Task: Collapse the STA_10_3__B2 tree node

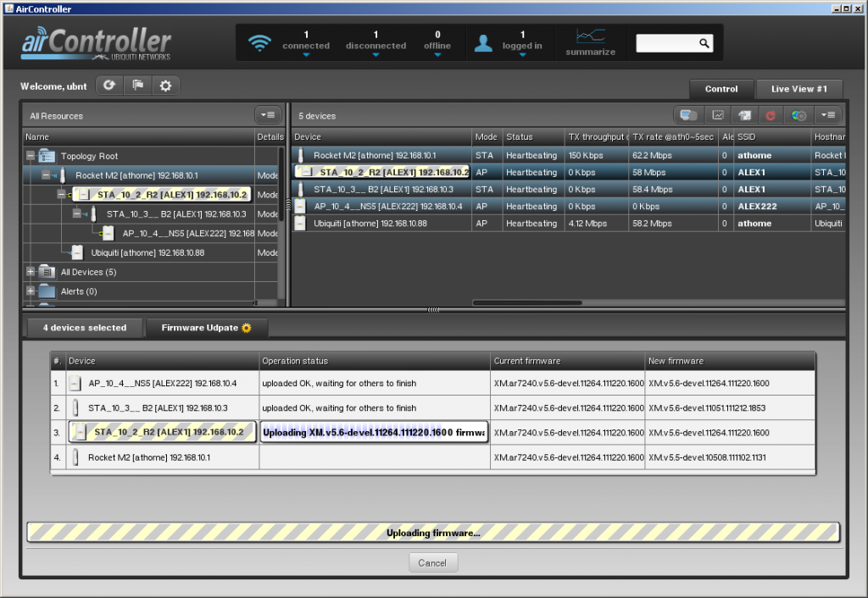Action: pyautogui.click(x=77, y=213)
